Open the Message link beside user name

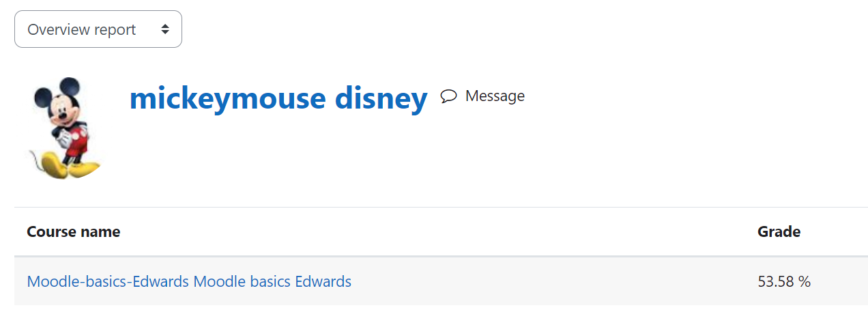[x=483, y=96]
